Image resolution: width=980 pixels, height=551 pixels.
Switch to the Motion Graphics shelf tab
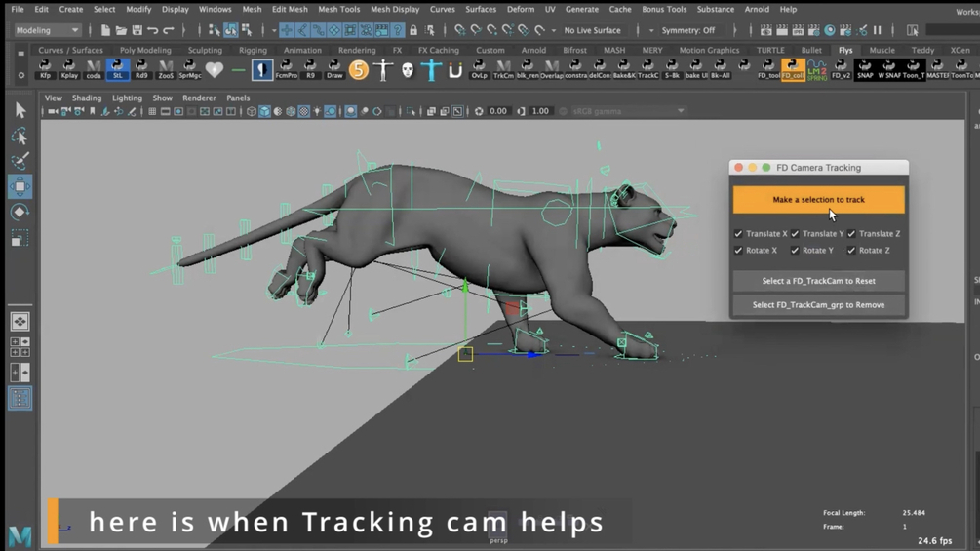click(709, 50)
